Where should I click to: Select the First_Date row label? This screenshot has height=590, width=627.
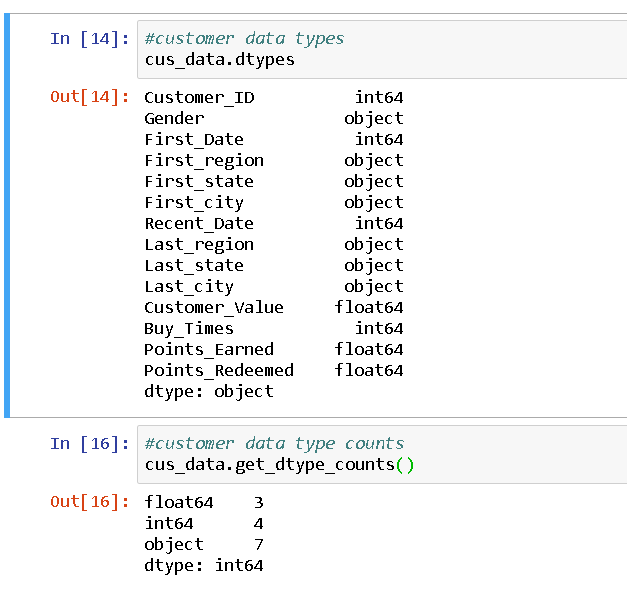tap(194, 140)
